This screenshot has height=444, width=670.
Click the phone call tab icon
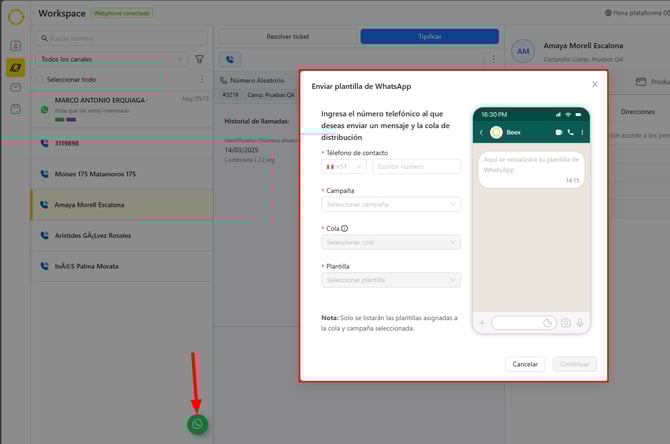point(230,59)
